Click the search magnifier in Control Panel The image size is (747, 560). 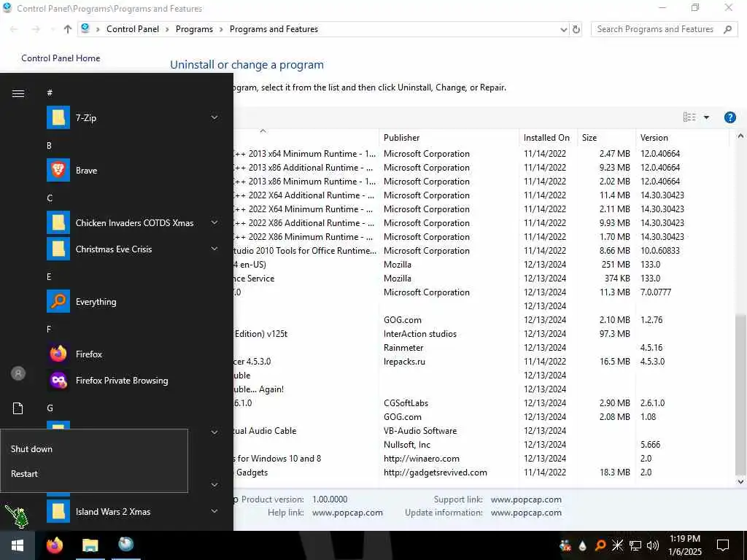pyautogui.click(x=727, y=29)
